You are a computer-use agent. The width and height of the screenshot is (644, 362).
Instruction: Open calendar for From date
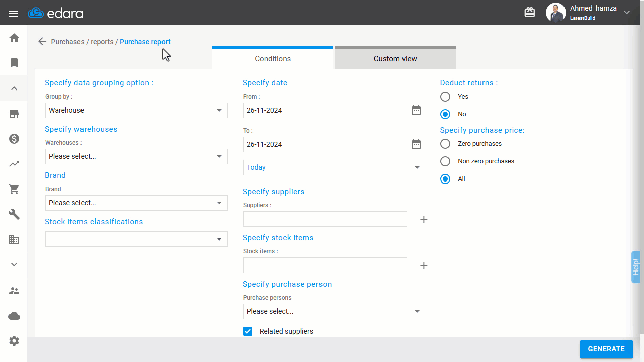coord(416,110)
